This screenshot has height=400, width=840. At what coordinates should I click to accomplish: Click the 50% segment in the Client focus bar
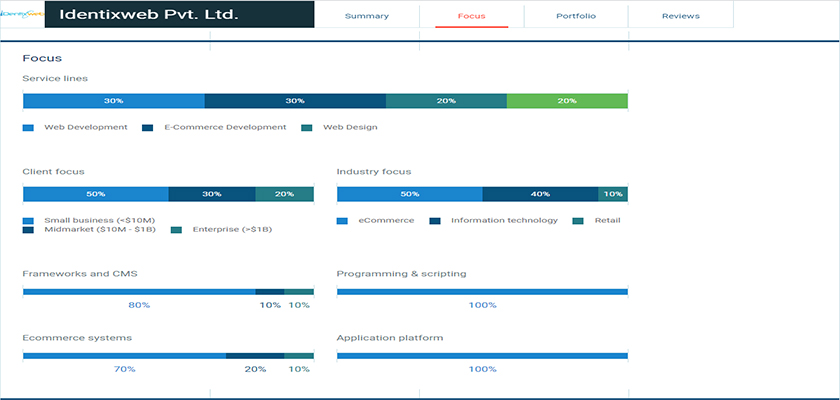(x=96, y=194)
